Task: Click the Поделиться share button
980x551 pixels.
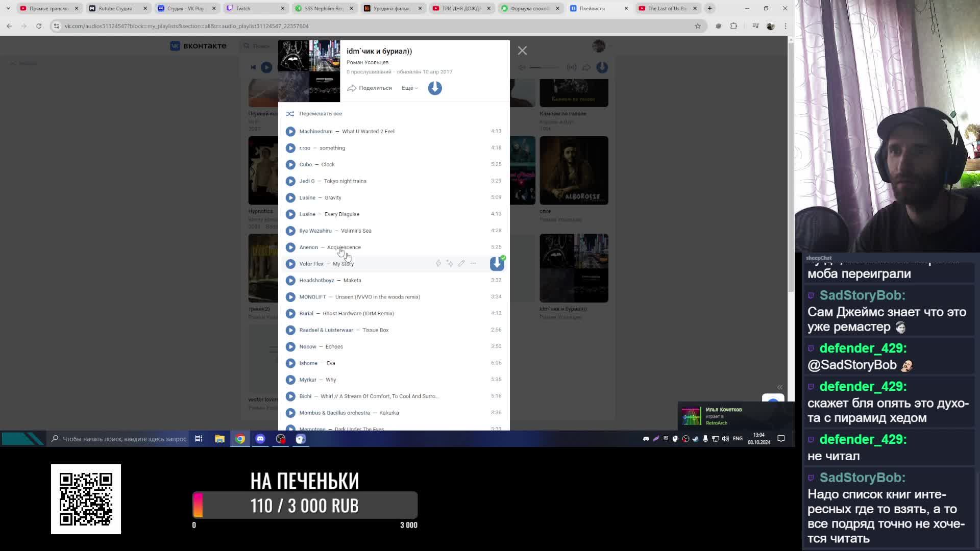Action: [x=370, y=88]
